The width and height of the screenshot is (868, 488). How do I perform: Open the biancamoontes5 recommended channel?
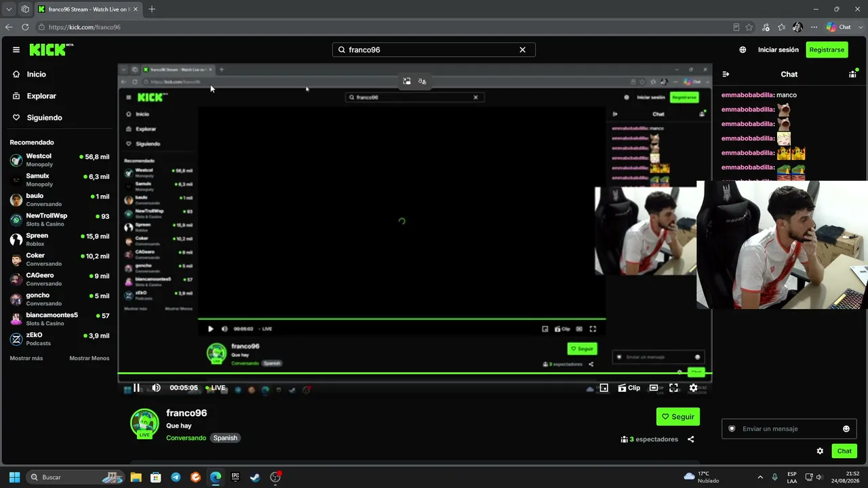60,319
